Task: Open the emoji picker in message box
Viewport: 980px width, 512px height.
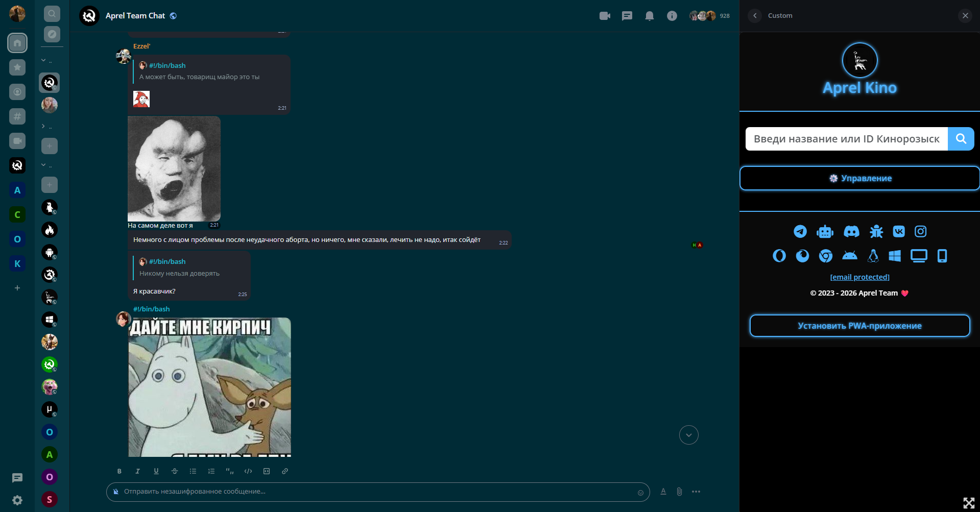Action: pyautogui.click(x=640, y=493)
